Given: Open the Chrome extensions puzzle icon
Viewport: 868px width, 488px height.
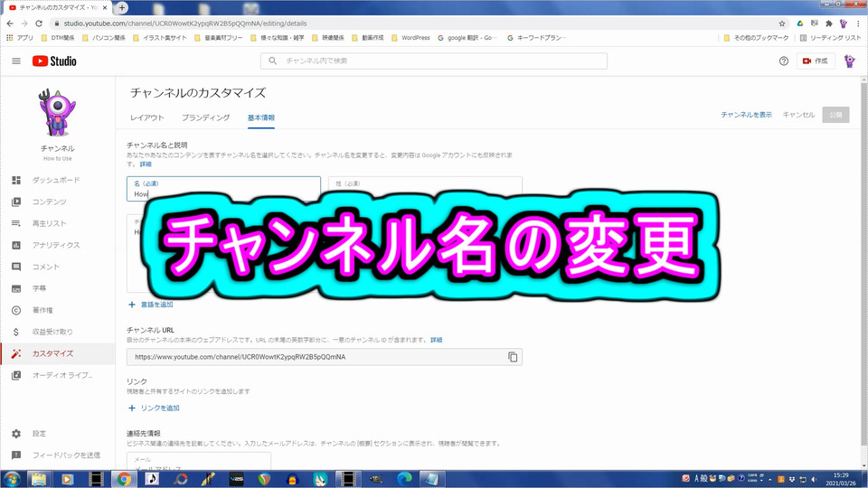Looking at the screenshot, I should pyautogui.click(x=829, y=23).
